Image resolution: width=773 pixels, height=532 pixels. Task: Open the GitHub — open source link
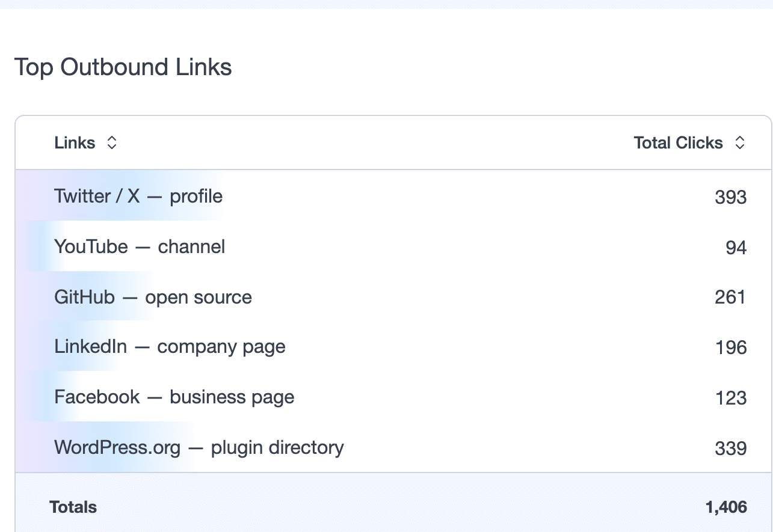tap(153, 298)
